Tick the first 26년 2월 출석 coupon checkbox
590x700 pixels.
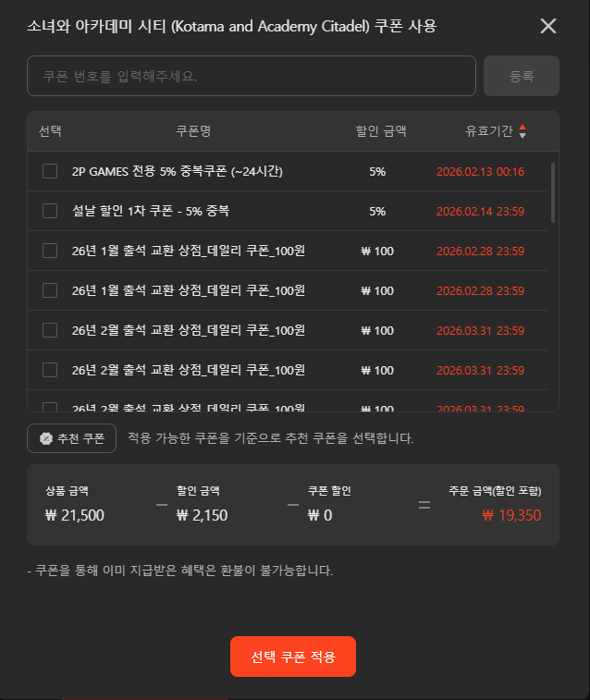50,330
